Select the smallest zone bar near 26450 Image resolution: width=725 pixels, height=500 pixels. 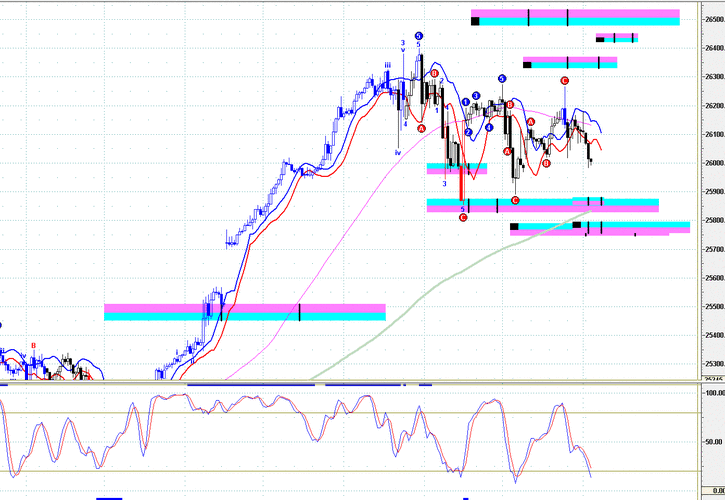click(x=616, y=39)
